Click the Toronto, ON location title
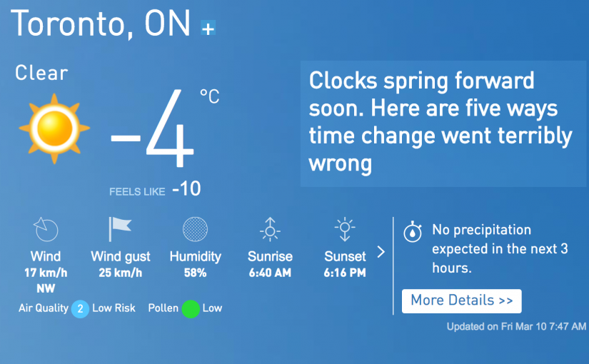This screenshot has width=589, height=364. pyautogui.click(x=101, y=25)
